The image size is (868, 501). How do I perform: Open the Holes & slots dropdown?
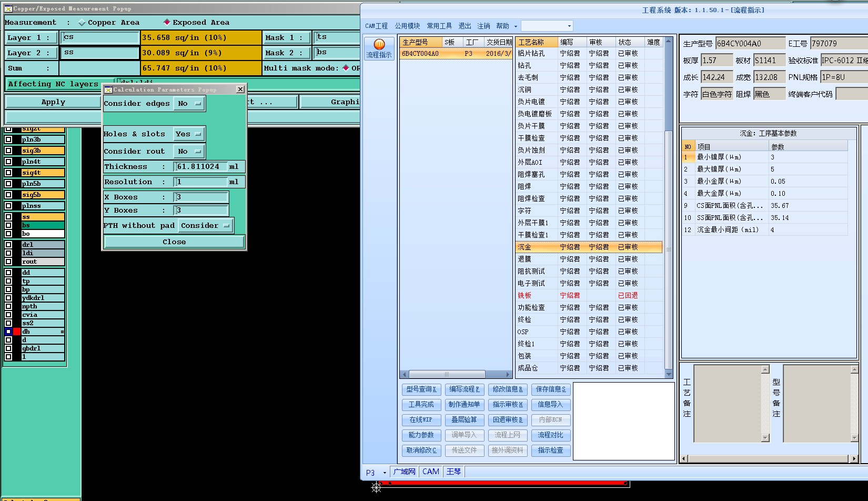coord(189,134)
